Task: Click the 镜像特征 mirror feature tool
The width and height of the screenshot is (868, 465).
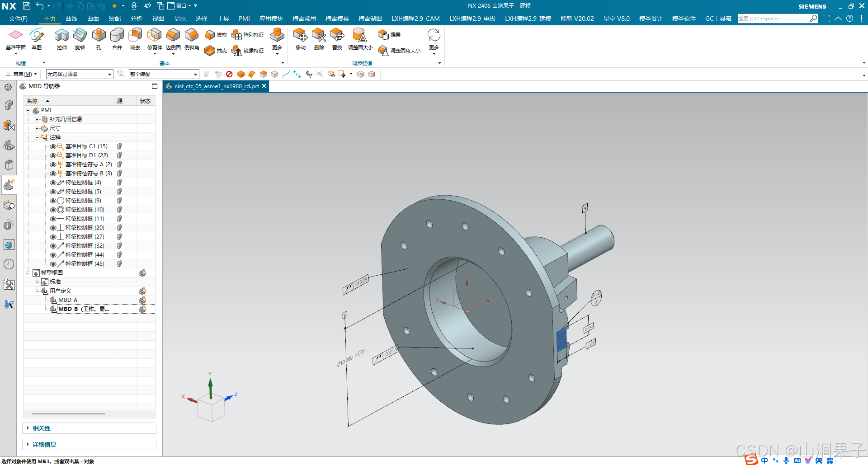Action: coord(247,51)
